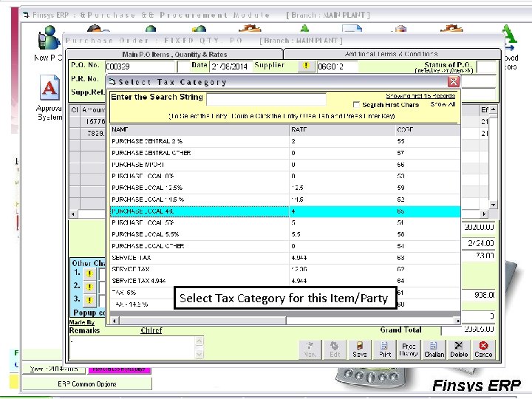Select PURCHASE LOCAL OTHER row
This screenshot has height=399, width=532.
pos(285,246)
